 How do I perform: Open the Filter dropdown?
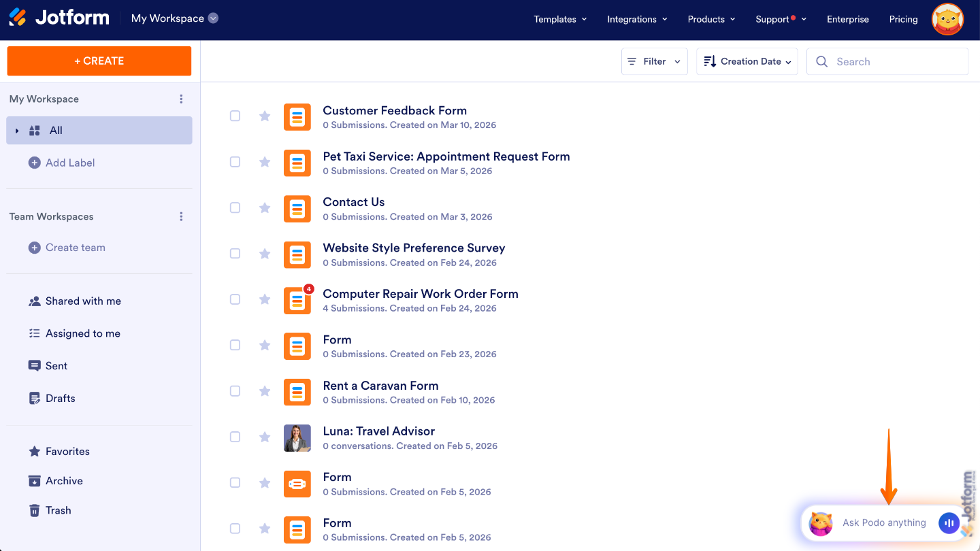pyautogui.click(x=654, y=61)
